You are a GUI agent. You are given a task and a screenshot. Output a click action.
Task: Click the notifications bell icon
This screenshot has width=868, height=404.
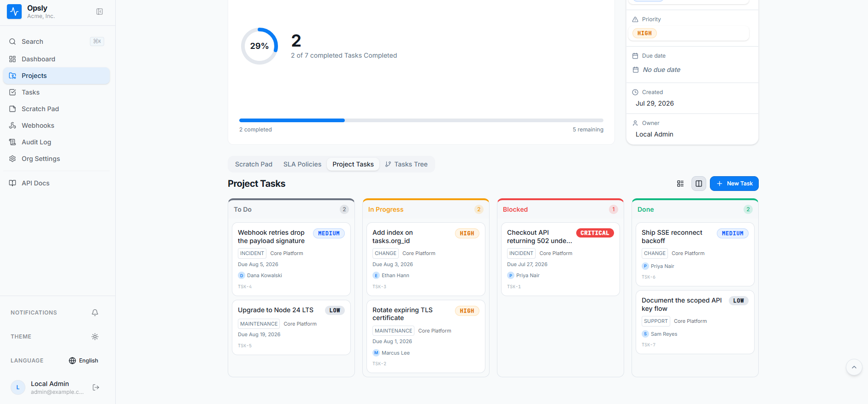95,313
